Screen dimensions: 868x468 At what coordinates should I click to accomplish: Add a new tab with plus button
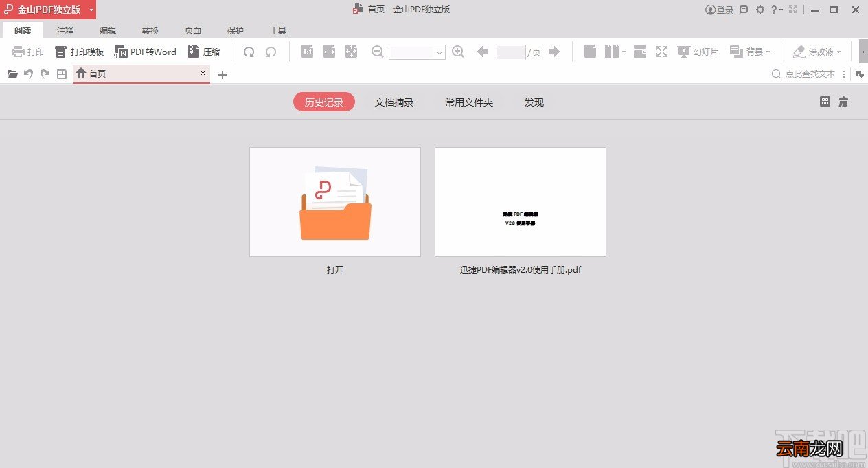pos(222,75)
